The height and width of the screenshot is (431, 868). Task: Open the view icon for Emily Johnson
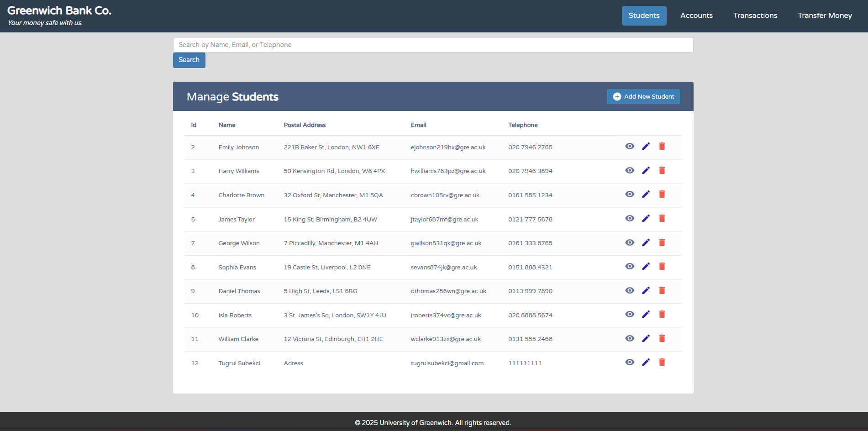(630, 146)
